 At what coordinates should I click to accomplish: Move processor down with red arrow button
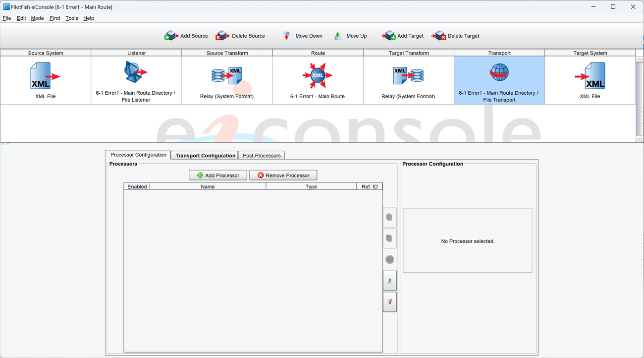pyautogui.click(x=390, y=302)
